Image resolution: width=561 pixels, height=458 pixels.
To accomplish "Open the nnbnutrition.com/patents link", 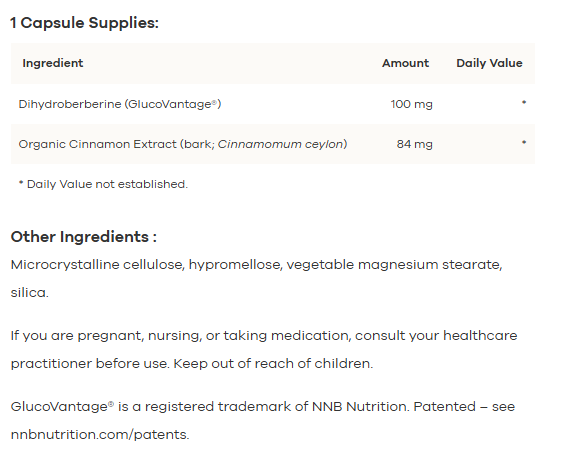I will (x=99, y=435).
